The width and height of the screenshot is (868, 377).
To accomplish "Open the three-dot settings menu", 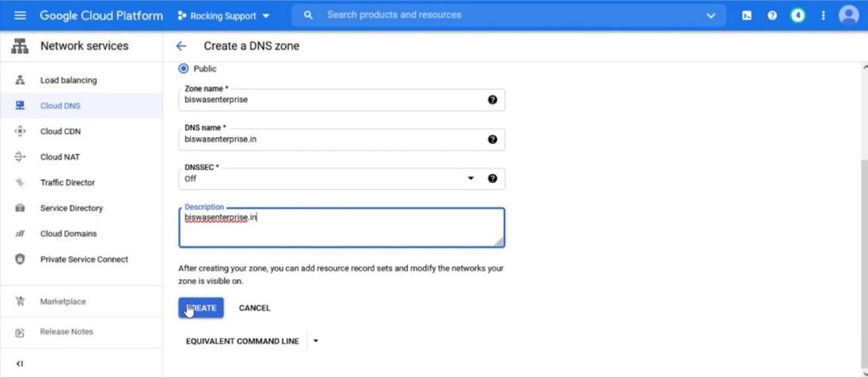I will pos(823,15).
